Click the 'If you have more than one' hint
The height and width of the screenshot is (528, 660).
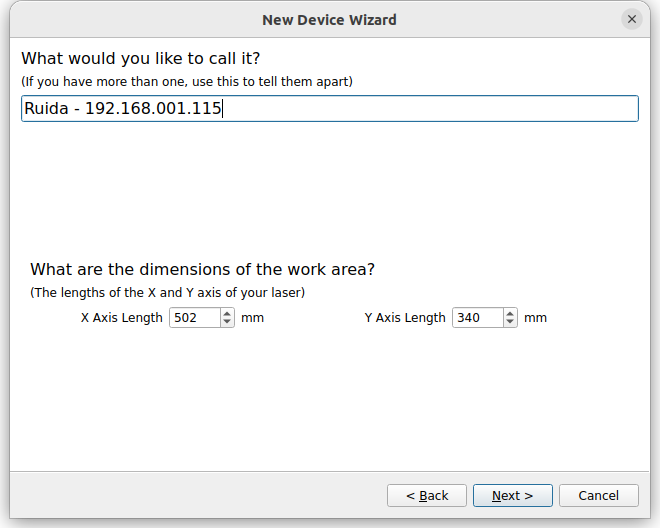(187, 82)
